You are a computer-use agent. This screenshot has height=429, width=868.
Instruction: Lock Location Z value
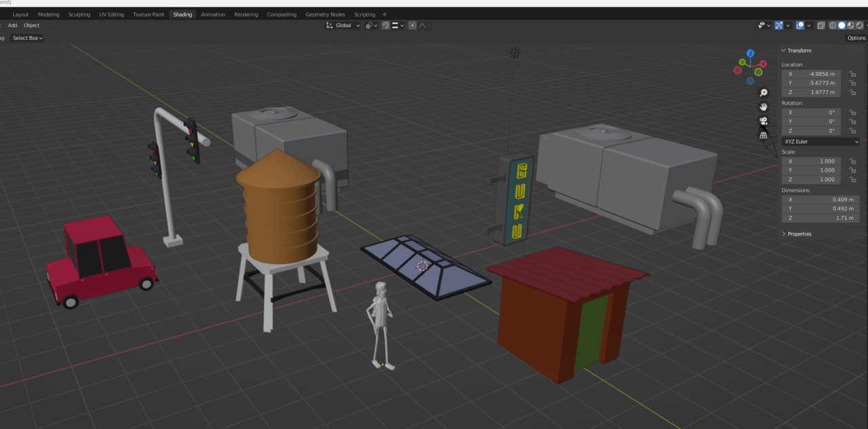click(x=852, y=92)
